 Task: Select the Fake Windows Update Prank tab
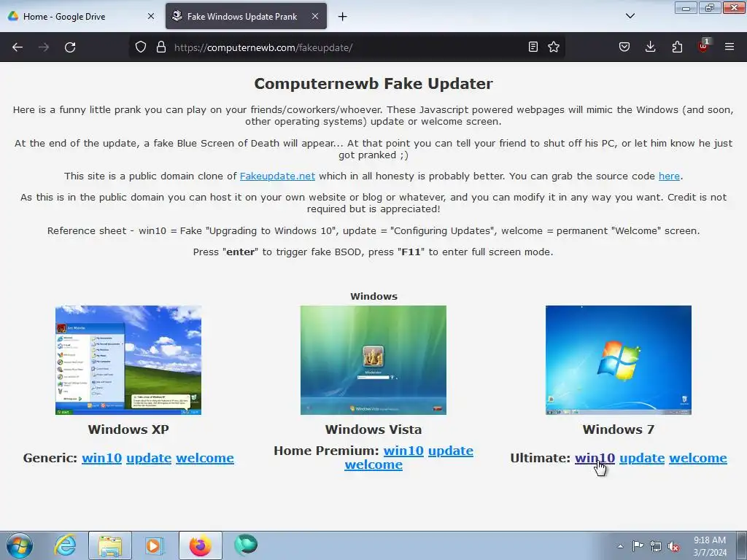pyautogui.click(x=246, y=16)
